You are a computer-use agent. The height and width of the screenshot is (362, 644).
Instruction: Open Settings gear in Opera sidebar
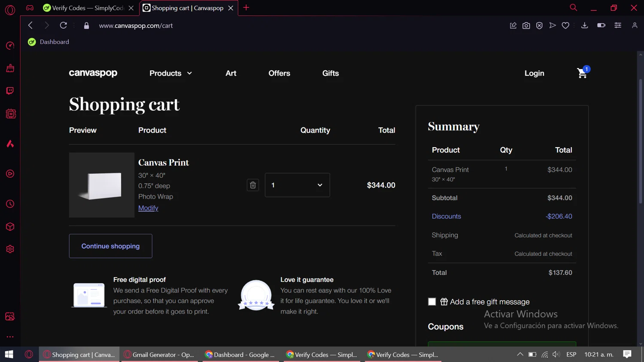(x=10, y=249)
